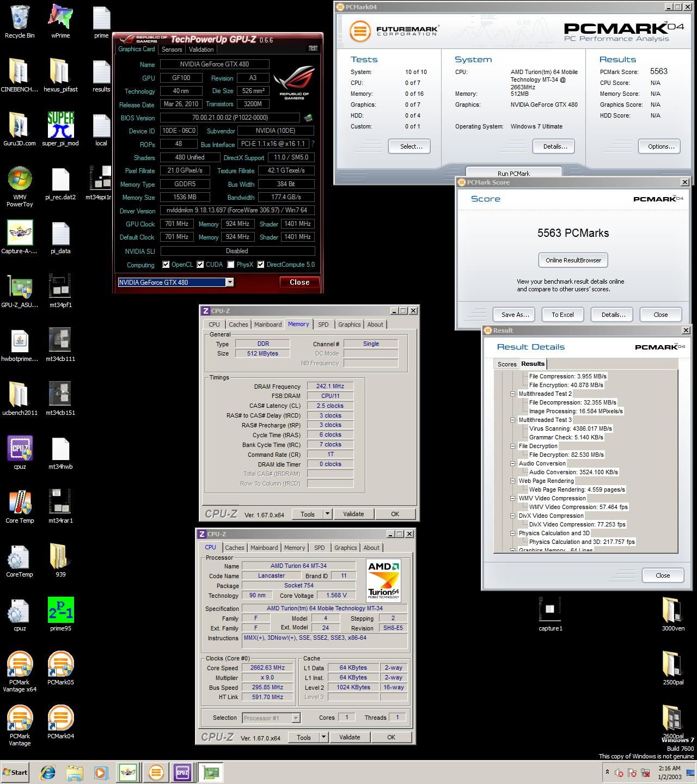Click the Bus Interface question mark
The image size is (697, 784).
pos(313,144)
